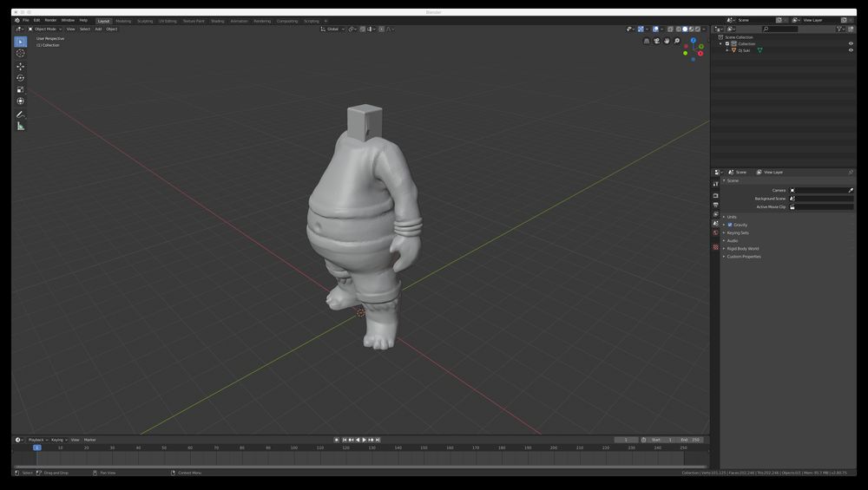Open the Scene properties tab
Image resolution: width=868 pixels, height=490 pixels.
coord(716,224)
